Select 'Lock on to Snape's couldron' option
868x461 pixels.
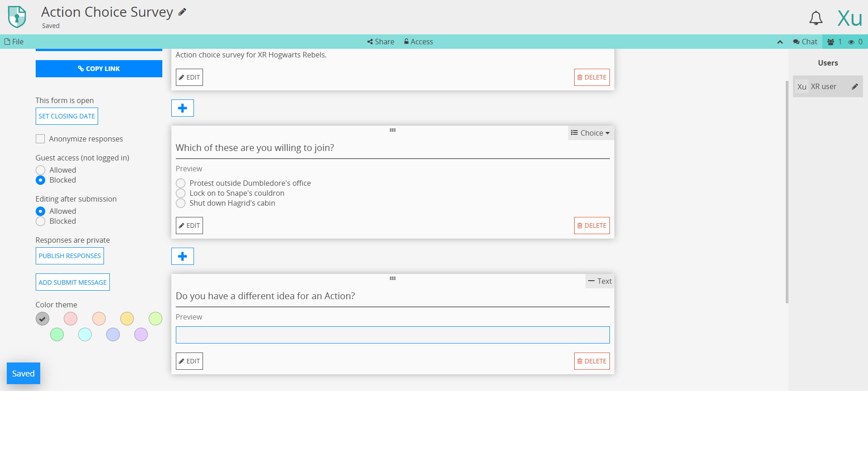pyautogui.click(x=181, y=193)
